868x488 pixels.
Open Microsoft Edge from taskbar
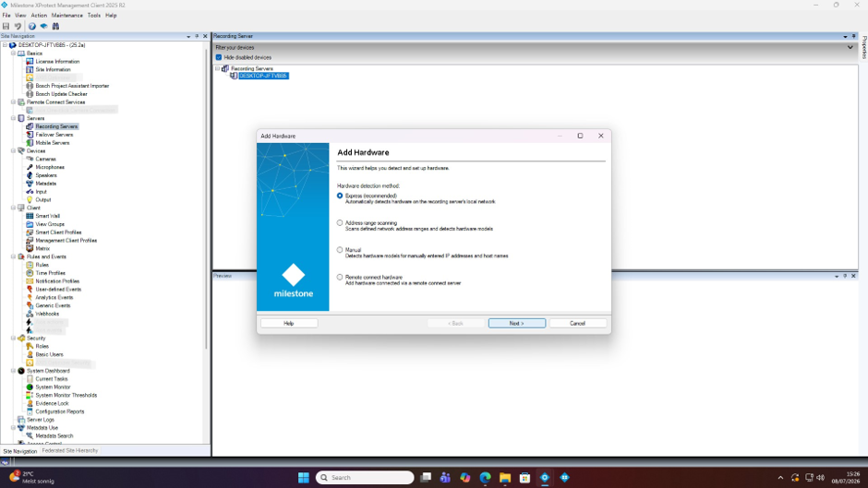point(485,478)
